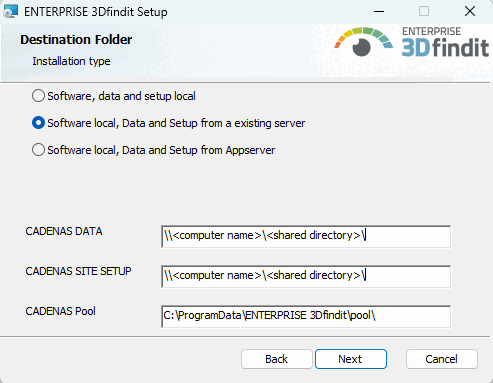Click the 'CADENAS SITE SETUP' label

pos(78,271)
